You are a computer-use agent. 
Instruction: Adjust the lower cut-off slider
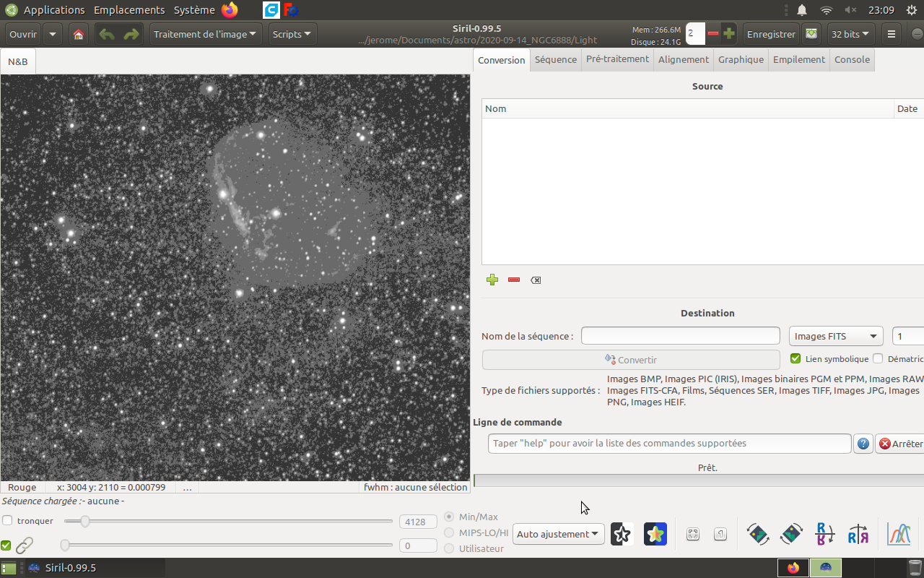(x=228, y=545)
